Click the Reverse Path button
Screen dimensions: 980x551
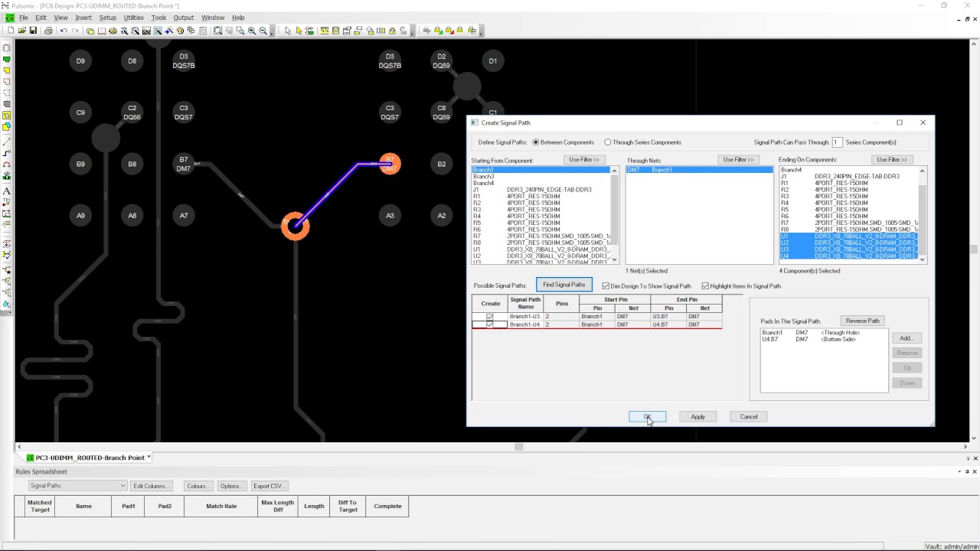point(862,321)
